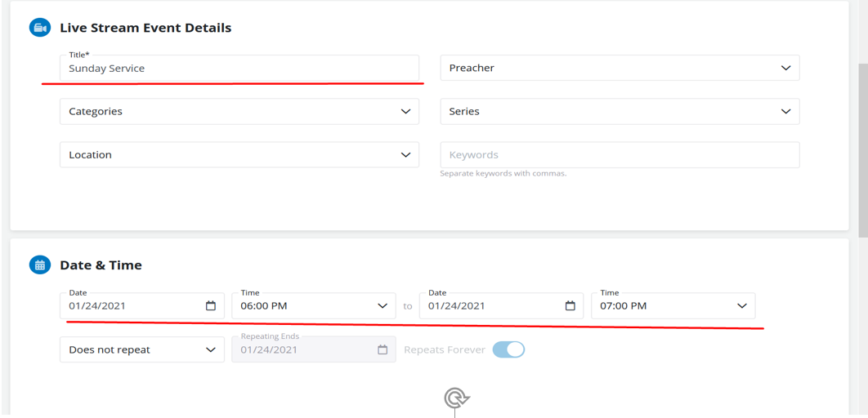This screenshot has height=418, width=868.
Task: Open calendar picker for end date
Action: coord(570,306)
